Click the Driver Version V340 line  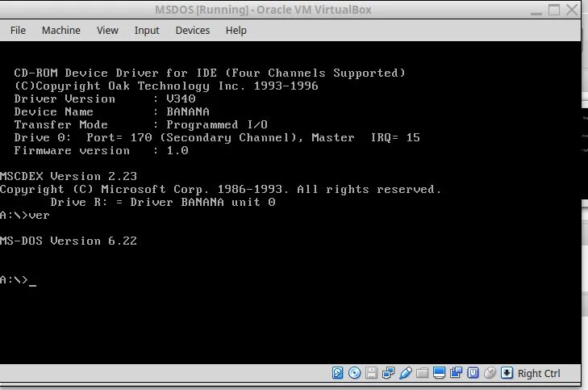click(x=105, y=99)
